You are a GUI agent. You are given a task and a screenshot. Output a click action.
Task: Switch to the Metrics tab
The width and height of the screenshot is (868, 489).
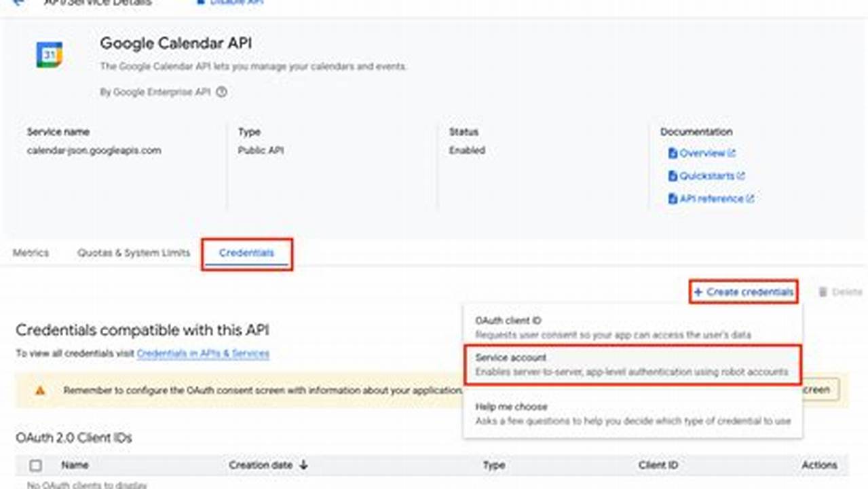pos(31,252)
